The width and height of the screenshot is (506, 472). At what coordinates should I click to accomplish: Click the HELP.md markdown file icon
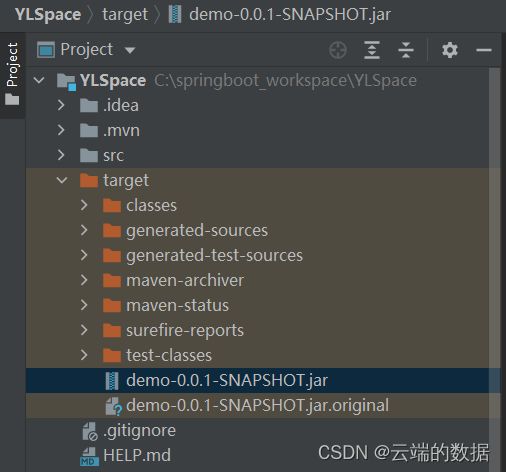point(89,456)
